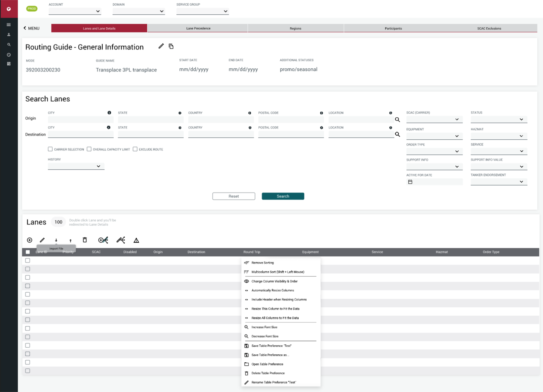Show Origin City info tooltip icon
Screen dimensions: 543x392
point(109,113)
